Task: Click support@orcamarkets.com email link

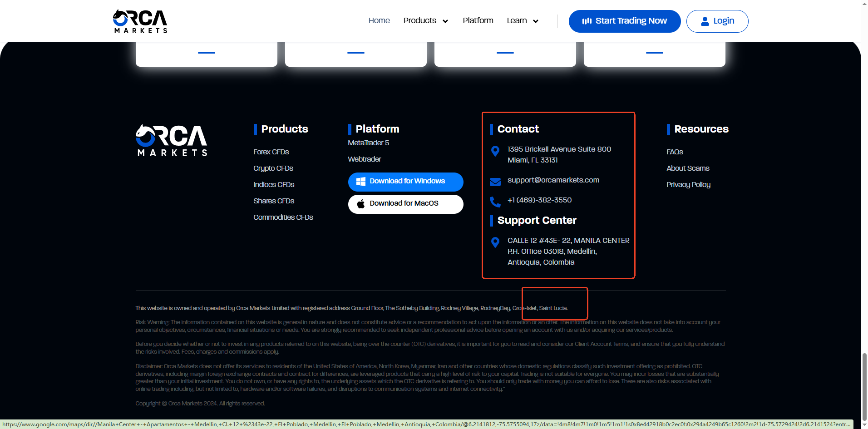Action: point(553,180)
